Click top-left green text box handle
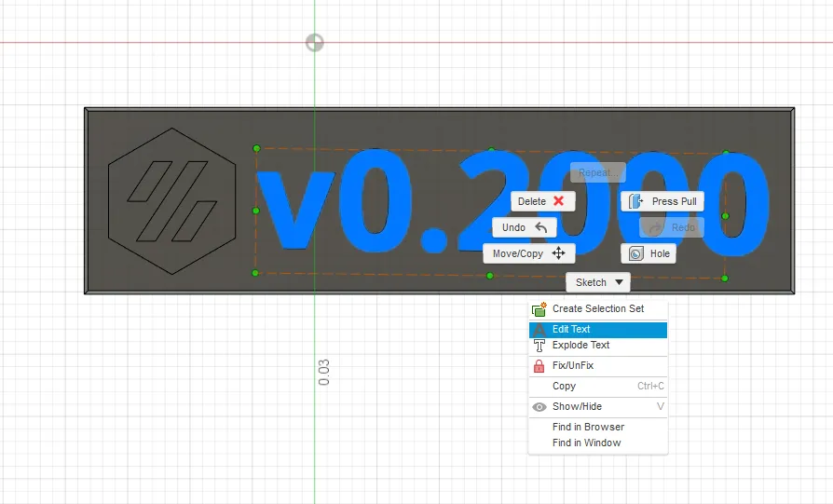The image size is (833, 504). 256,148
